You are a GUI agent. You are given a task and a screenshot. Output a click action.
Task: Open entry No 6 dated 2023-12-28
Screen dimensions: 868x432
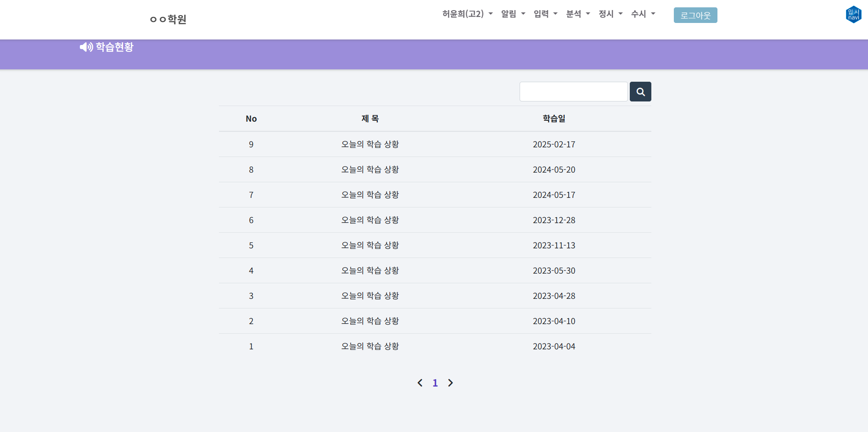[370, 220]
